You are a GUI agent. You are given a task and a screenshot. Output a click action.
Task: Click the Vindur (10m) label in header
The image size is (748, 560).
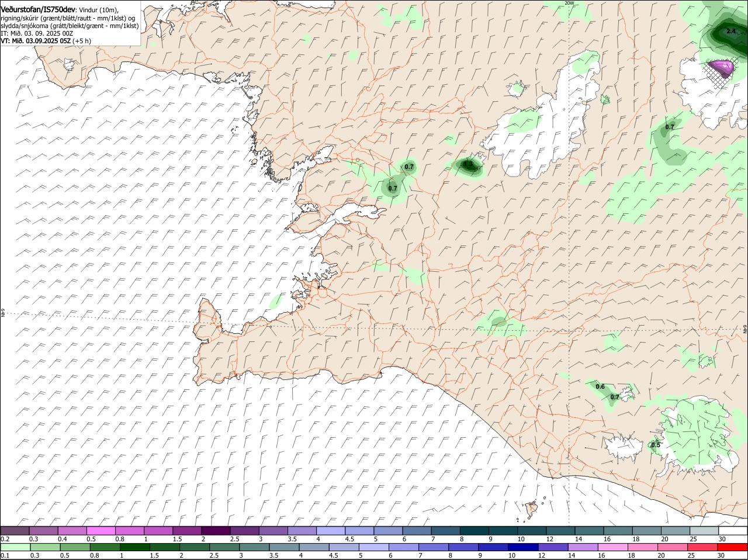click(x=99, y=10)
